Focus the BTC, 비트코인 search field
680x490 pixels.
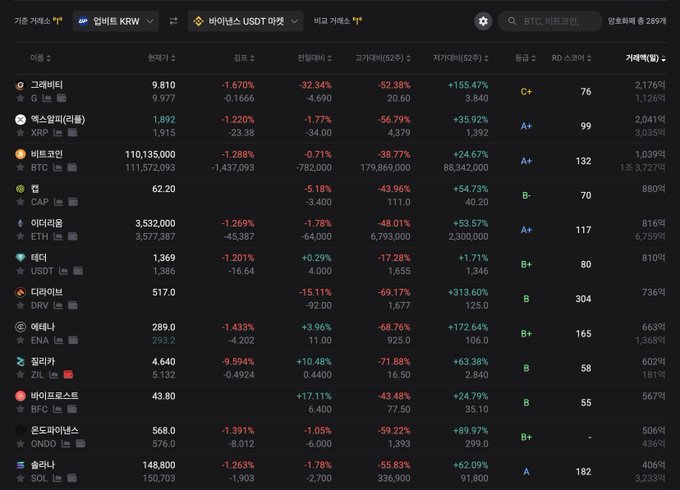tap(550, 21)
